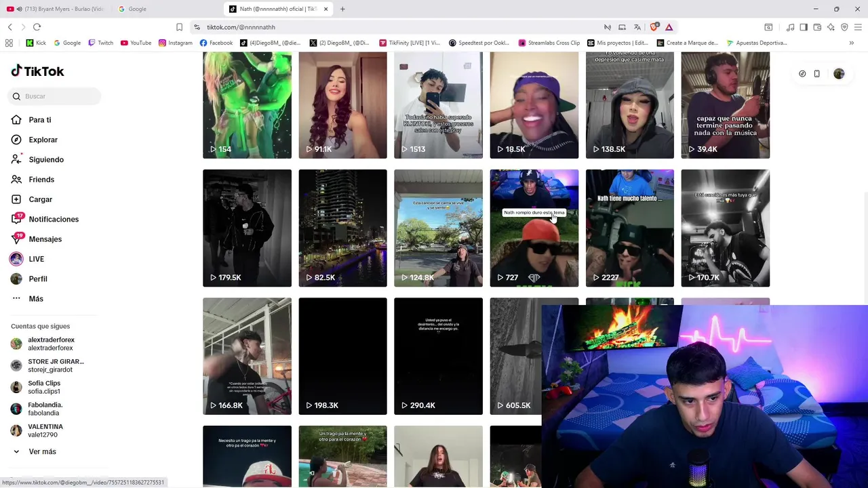Open the video with 154 views
The width and height of the screenshot is (868, 488).
tap(247, 105)
